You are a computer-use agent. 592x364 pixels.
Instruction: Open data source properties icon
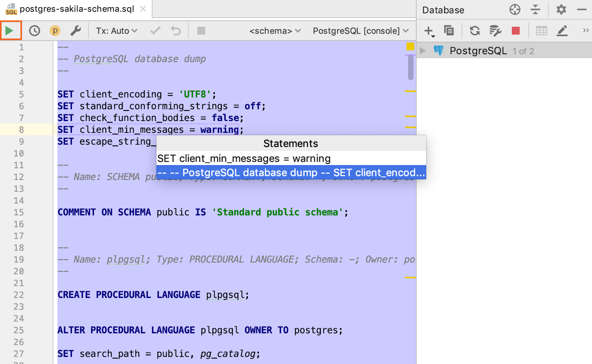click(495, 31)
